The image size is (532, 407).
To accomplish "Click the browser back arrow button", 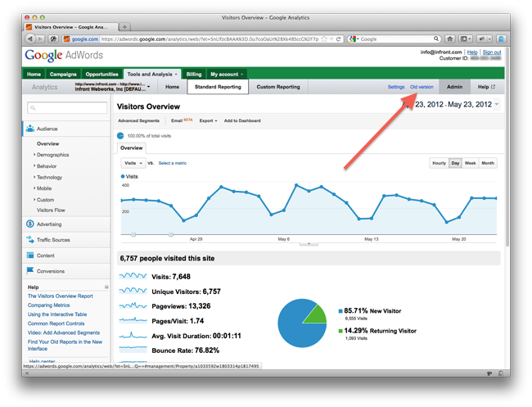I will [29, 39].
